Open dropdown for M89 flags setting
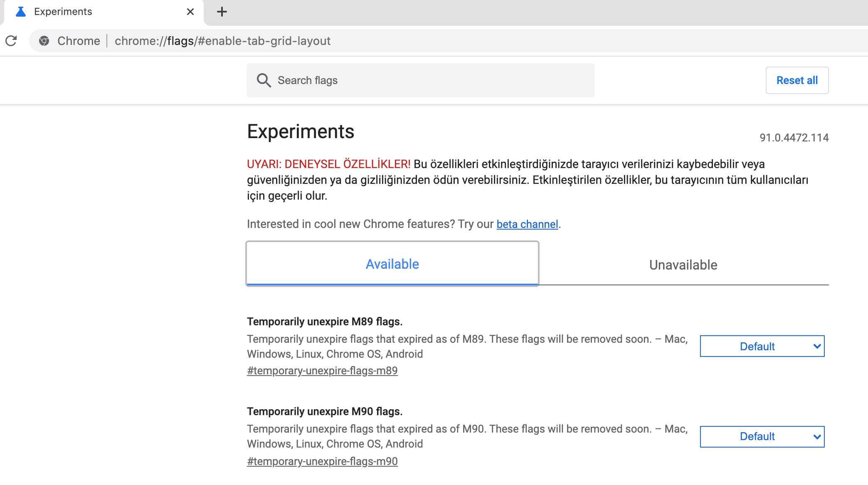Image resolution: width=868 pixels, height=485 pixels. click(x=762, y=346)
